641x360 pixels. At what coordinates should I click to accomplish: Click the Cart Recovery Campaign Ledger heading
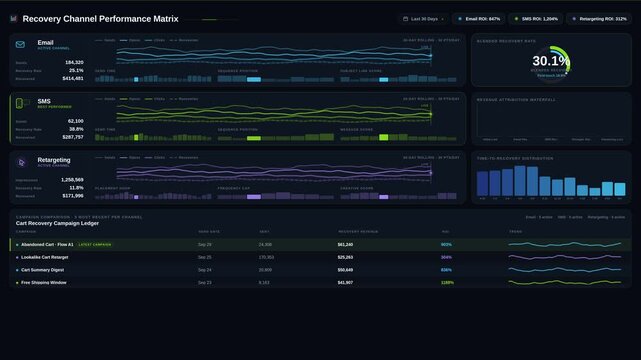click(57, 224)
